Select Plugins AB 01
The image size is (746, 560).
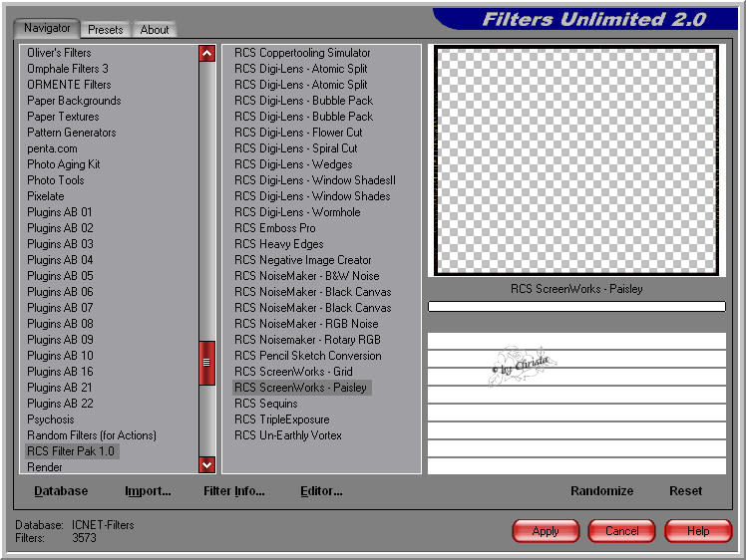tap(60, 212)
